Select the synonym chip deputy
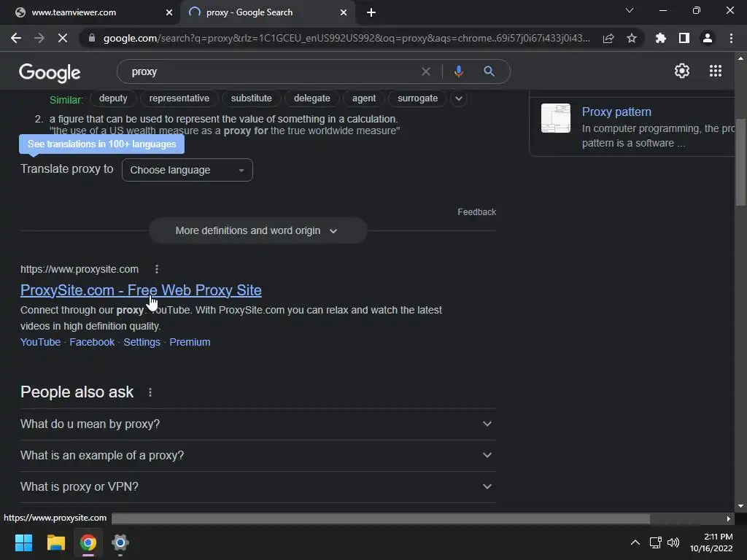Screen dimensions: 747x560 [113, 98]
